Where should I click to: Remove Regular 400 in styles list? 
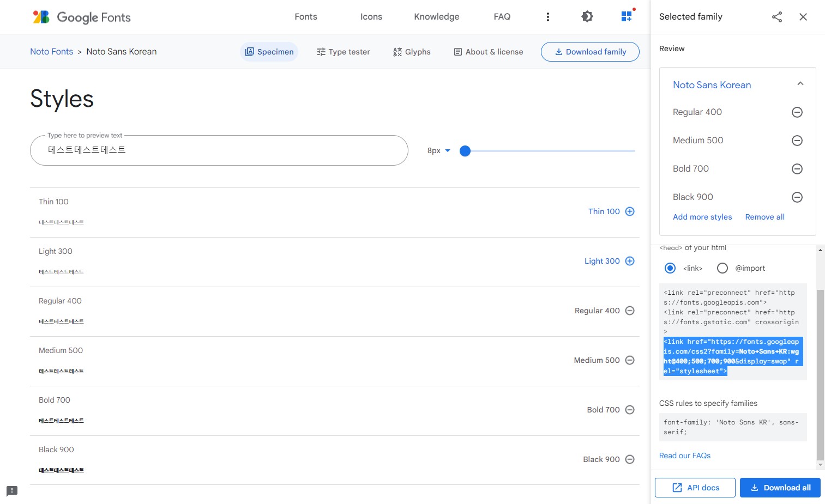click(x=630, y=311)
